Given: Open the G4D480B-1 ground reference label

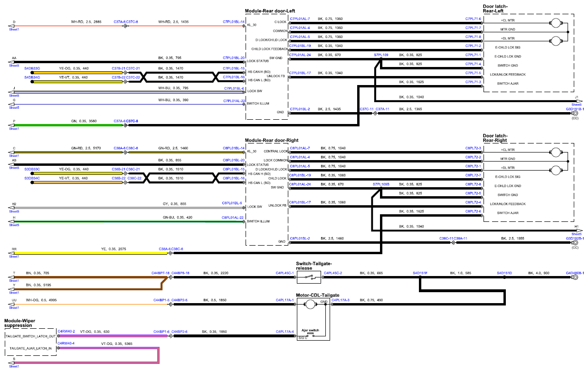Looking at the screenshot, I should [x=575, y=273].
